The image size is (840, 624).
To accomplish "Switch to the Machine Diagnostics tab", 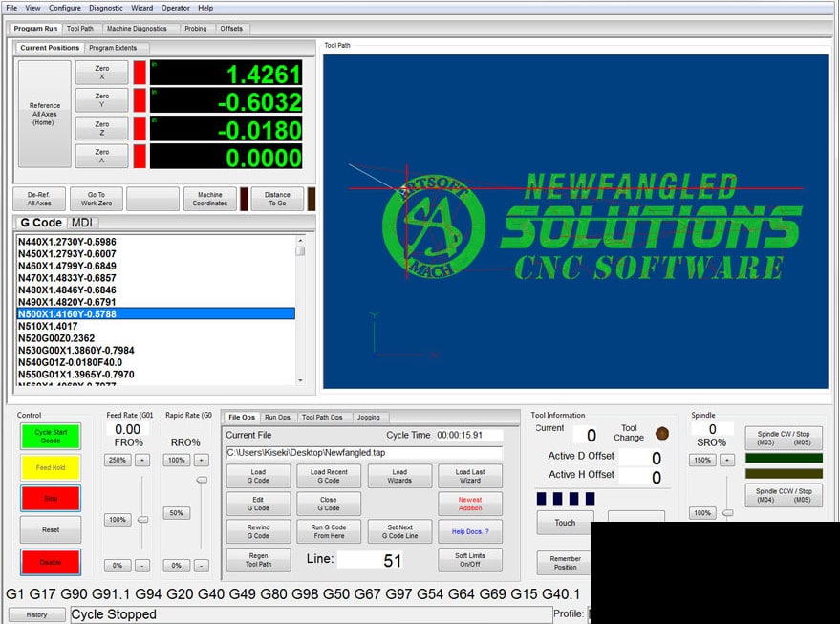I will click(137, 29).
